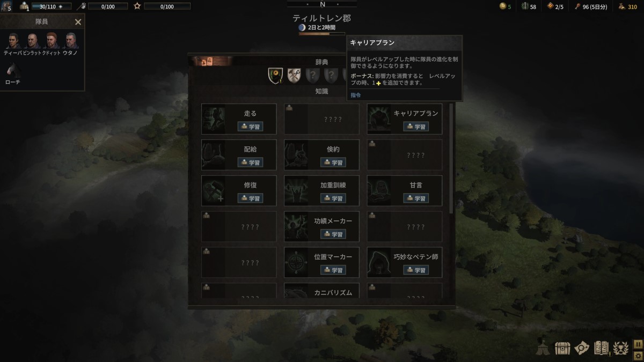
Task: Select the sunflower shield knowledge category
Action: pyautogui.click(x=275, y=76)
